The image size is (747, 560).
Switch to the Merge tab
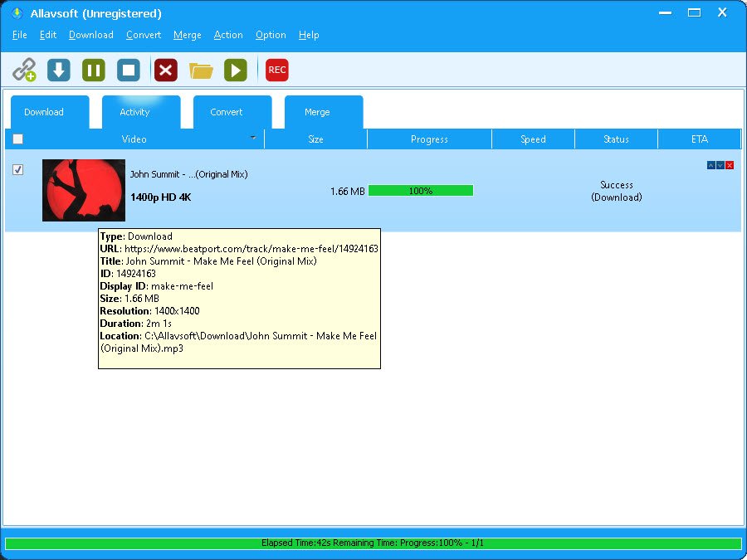coord(324,112)
